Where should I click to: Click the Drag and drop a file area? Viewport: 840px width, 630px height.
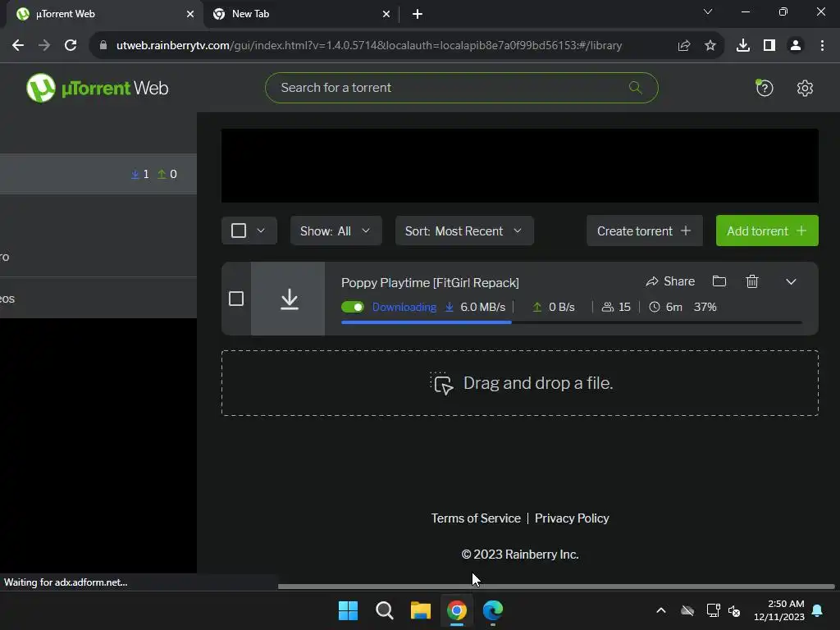(x=519, y=383)
